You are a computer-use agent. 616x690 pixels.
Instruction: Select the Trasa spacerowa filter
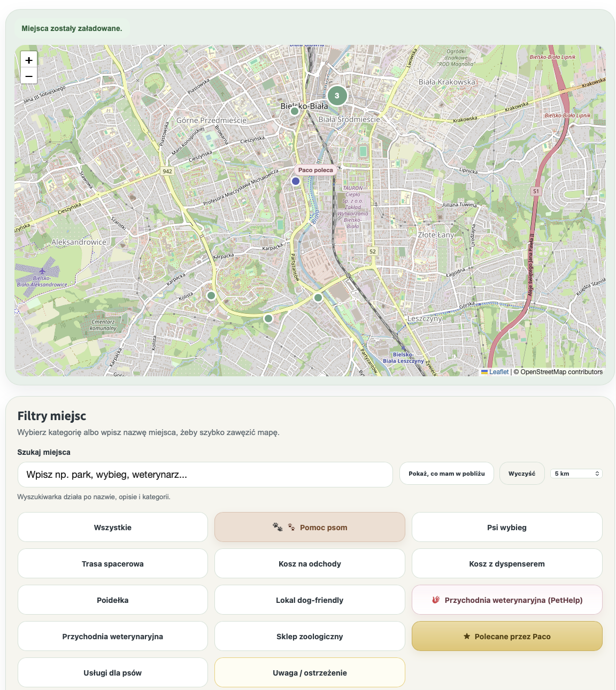(x=113, y=564)
